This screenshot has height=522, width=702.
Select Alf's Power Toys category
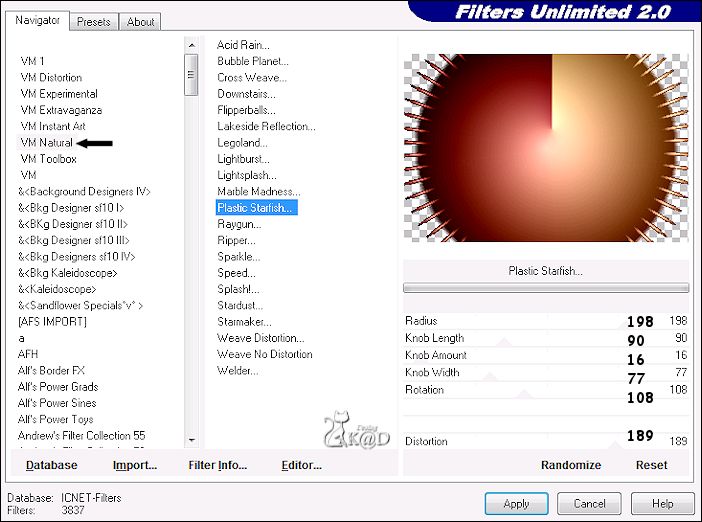coord(56,419)
